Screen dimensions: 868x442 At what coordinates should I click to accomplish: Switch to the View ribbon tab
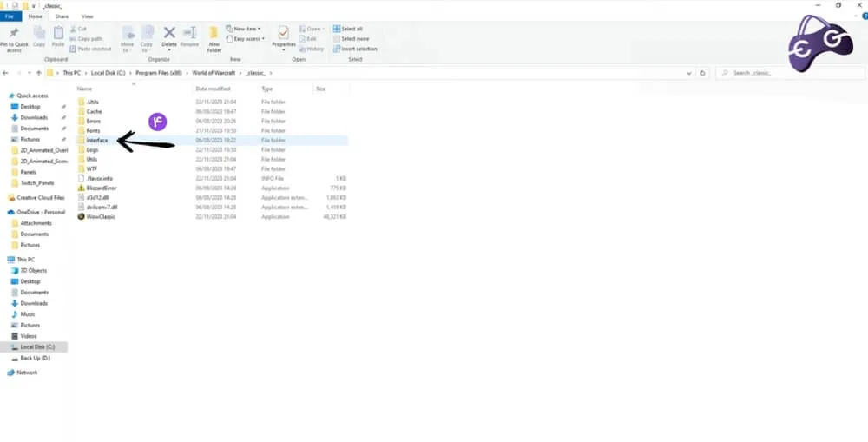87,16
